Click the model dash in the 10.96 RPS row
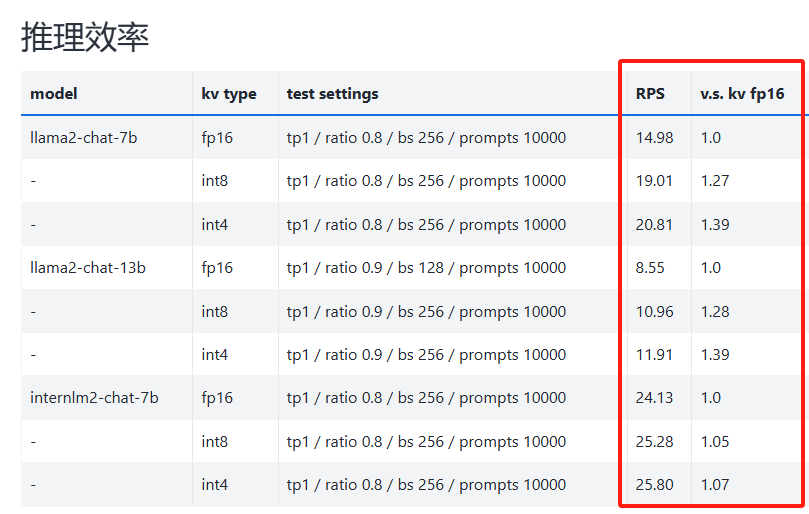 pyautogui.click(x=33, y=312)
